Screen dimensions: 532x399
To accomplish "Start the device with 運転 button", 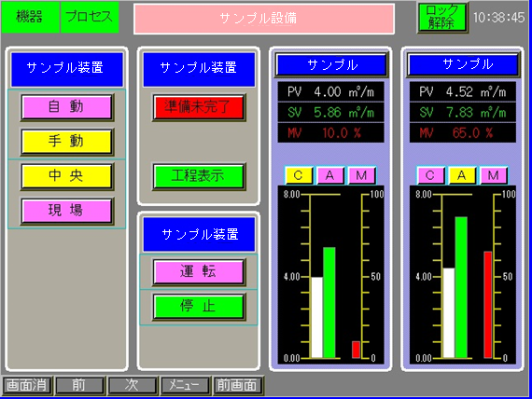I will [x=199, y=272].
